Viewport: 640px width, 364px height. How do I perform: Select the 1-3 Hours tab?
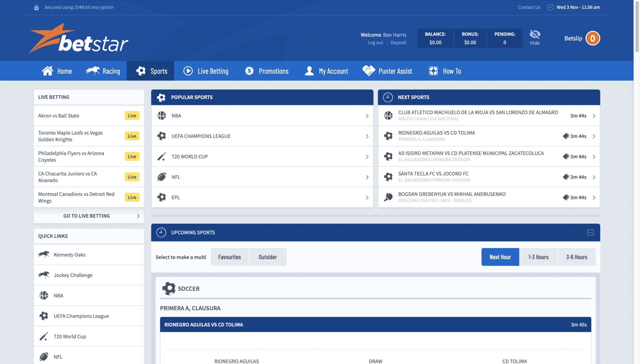538,257
